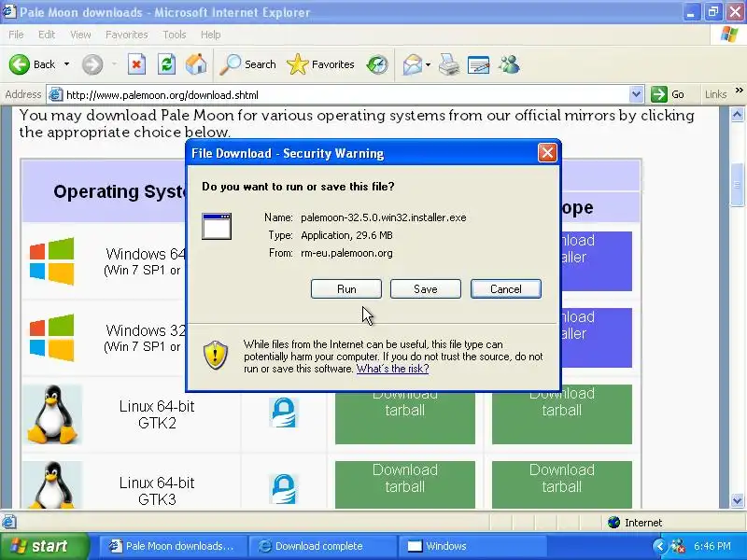
Task: Click Run in the security warning dialog
Action: pyautogui.click(x=346, y=289)
